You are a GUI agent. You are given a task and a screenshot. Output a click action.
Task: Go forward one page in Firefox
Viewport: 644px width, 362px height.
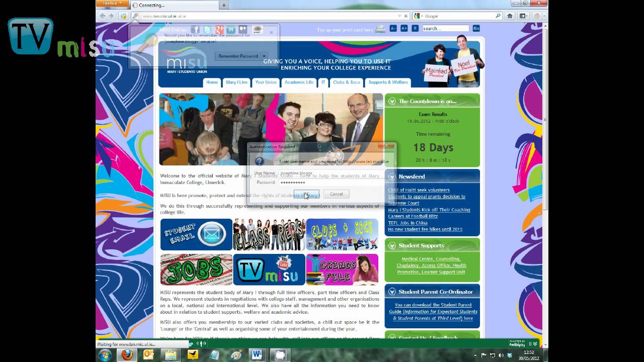coord(111,16)
